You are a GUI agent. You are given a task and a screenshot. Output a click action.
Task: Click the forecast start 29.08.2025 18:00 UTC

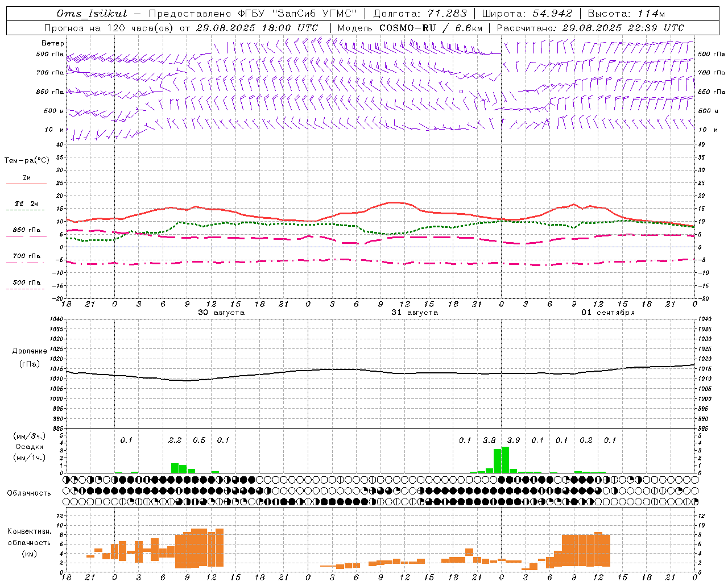257,28
